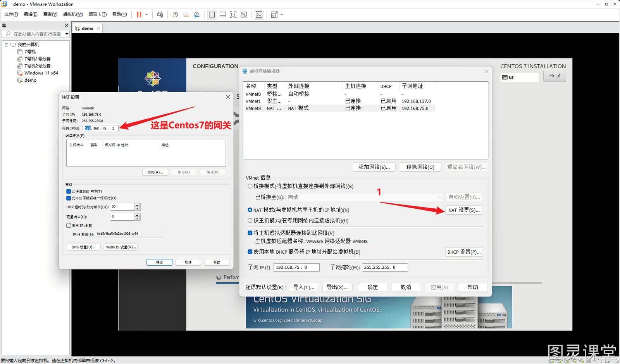Toggle the thumbnail bar view icon
This screenshot has height=364, width=620.
[222, 15]
